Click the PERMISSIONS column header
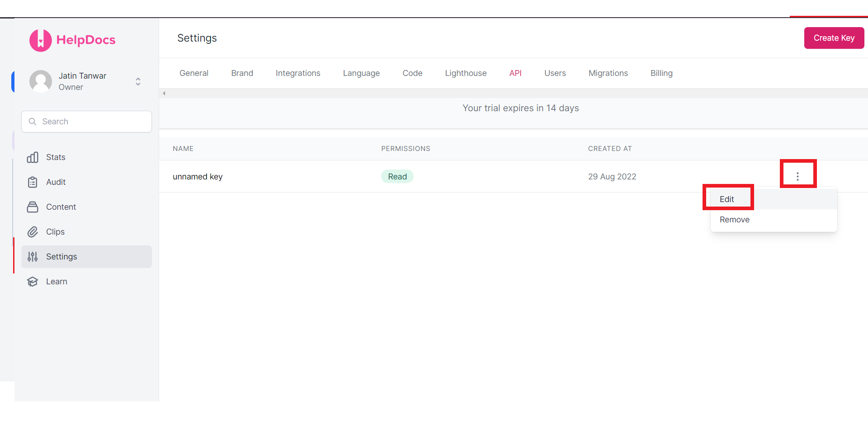The height and width of the screenshot is (447, 868). 406,149
